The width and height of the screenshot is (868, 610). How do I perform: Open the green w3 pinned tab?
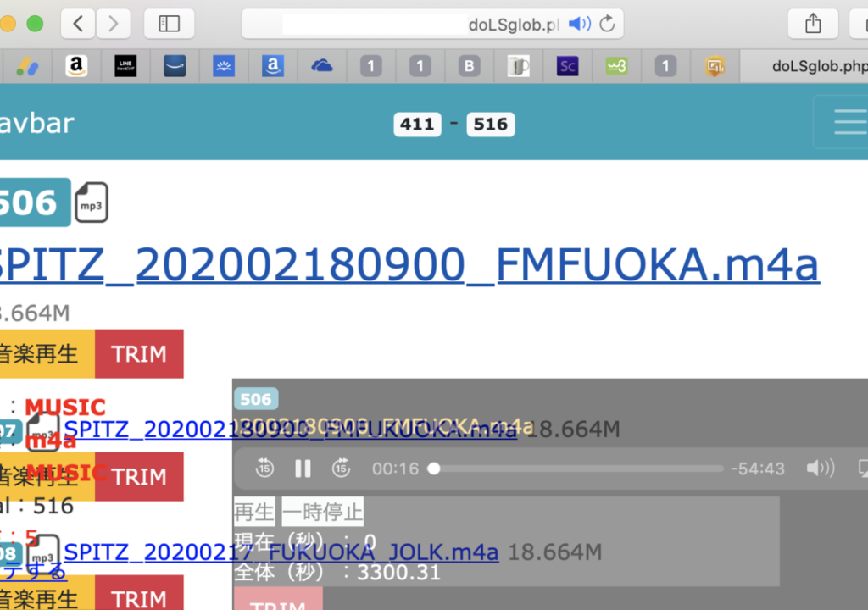(x=617, y=66)
